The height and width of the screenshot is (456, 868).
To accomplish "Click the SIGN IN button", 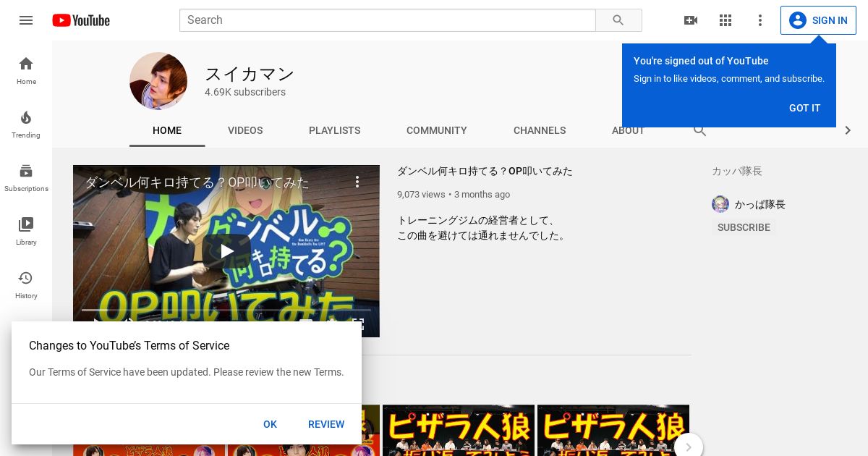I will (x=818, y=20).
